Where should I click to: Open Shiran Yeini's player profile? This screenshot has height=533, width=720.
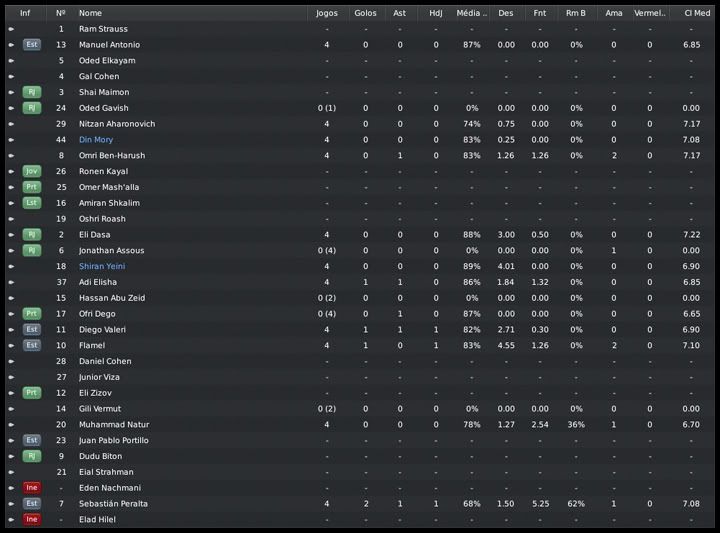coord(102,266)
